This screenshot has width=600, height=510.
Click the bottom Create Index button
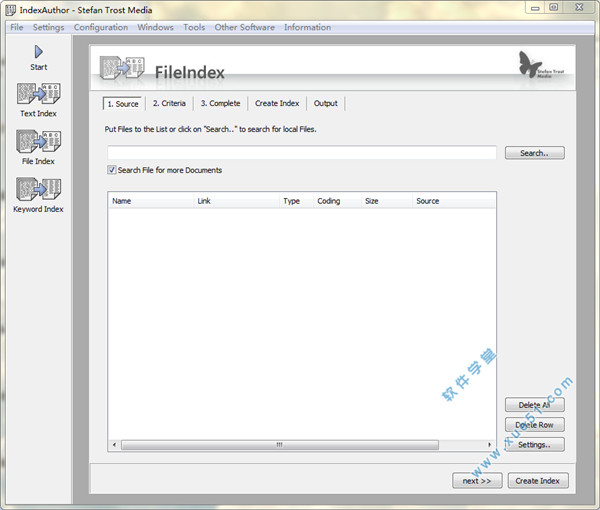(538, 481)
